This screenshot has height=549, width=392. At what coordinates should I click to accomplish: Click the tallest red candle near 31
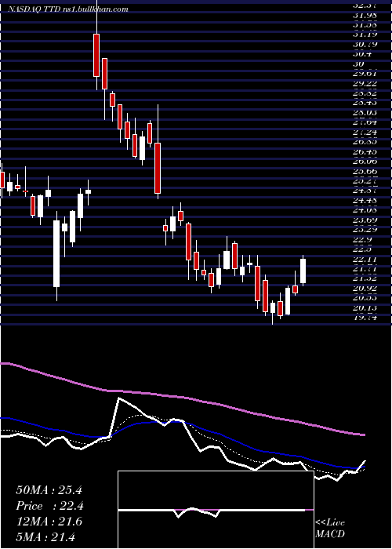(x=96, y=55)
